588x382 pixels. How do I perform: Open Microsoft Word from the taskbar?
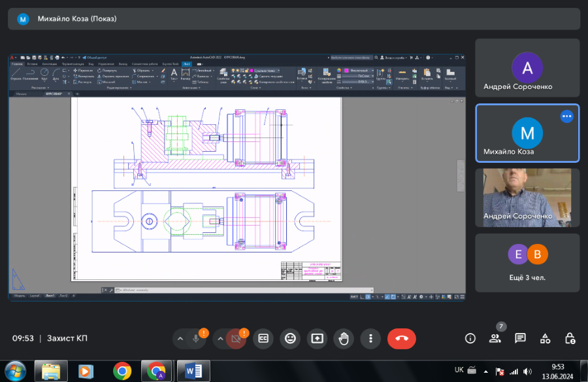(x=194, y=371)
